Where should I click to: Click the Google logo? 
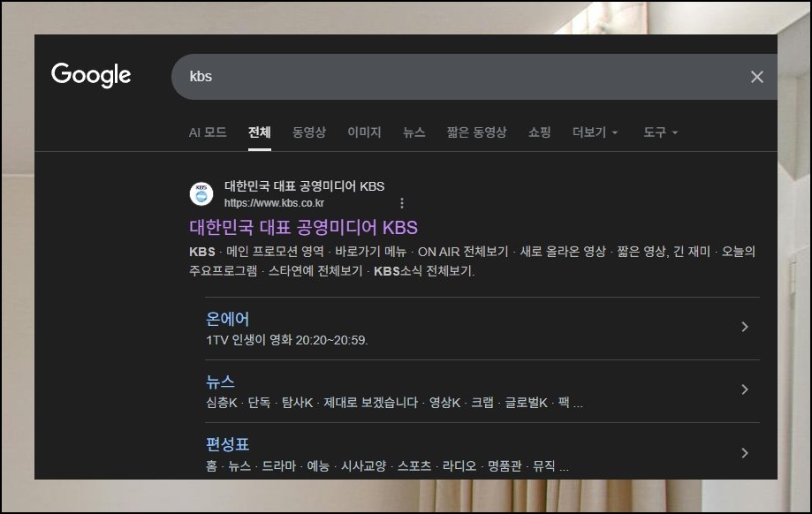(91, 75)
